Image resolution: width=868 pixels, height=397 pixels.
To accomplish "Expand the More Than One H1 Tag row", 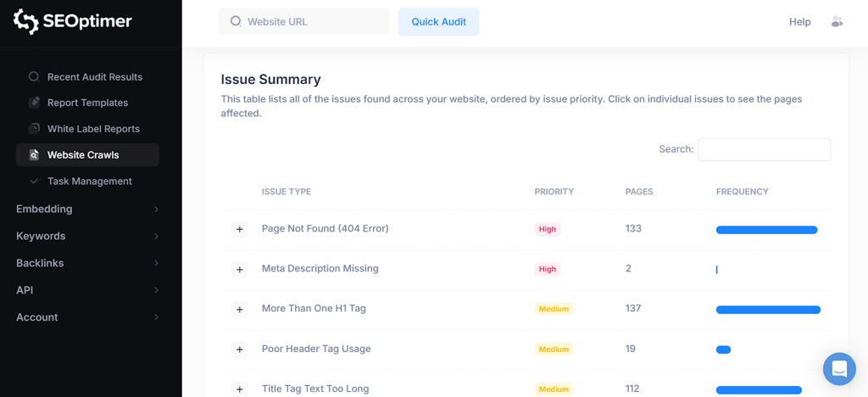I will tap(240, 309).
